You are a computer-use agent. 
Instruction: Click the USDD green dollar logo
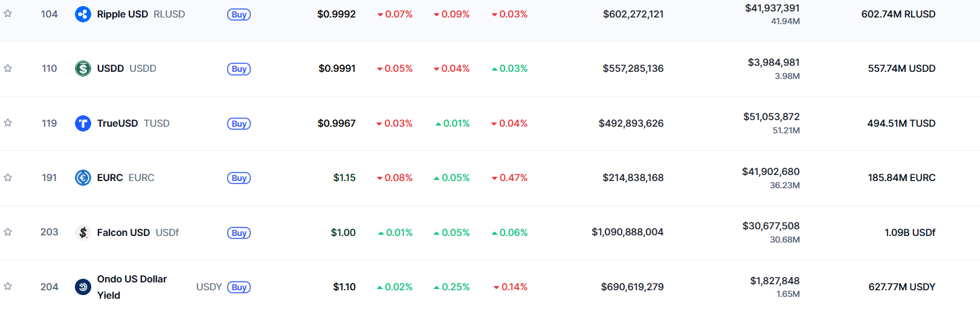83,69
